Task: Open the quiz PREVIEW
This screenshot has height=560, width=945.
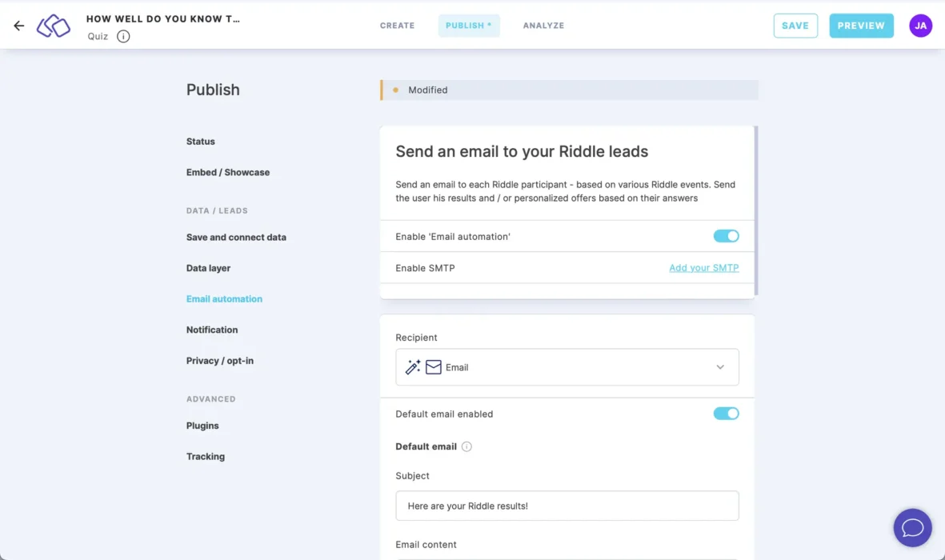Action: tap(861, 25)
